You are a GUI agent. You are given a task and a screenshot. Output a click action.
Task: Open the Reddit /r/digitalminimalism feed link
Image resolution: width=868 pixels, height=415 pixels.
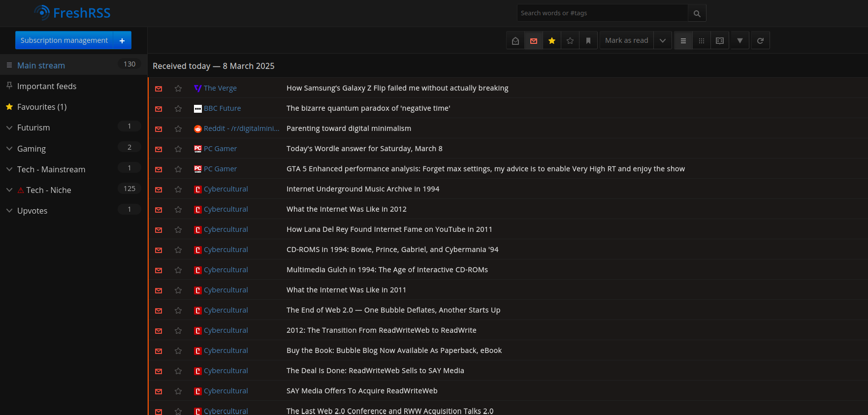[x=236, y=128]
